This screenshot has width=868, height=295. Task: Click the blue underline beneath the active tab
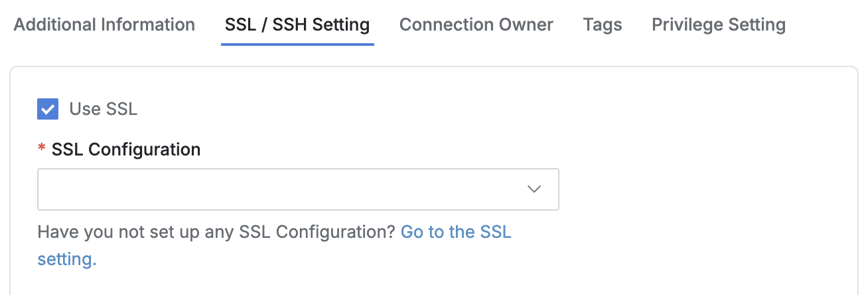click(297, 45)
